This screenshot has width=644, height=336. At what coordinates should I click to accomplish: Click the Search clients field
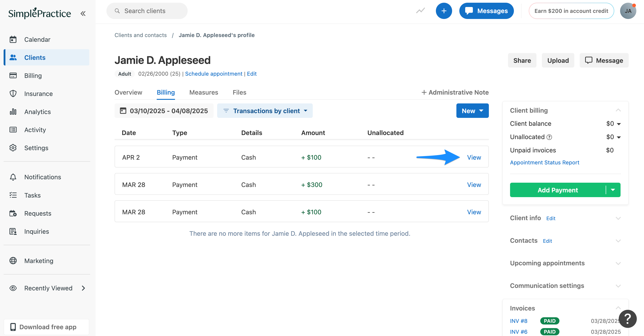[147, 11]
